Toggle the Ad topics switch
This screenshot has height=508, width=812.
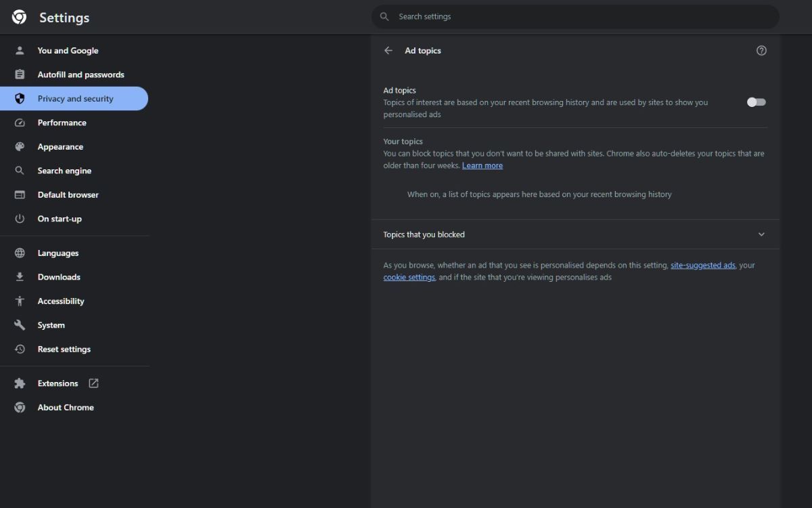[755, 102]
